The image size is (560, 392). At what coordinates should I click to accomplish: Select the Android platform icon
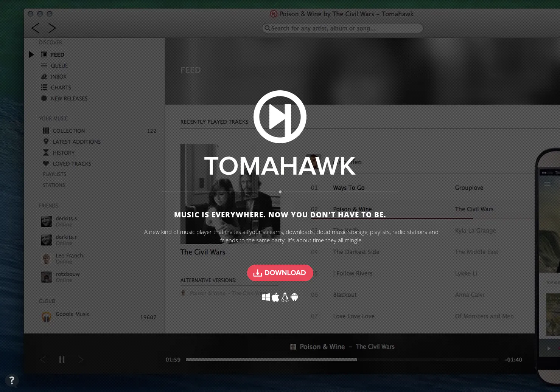pos(294,297)
